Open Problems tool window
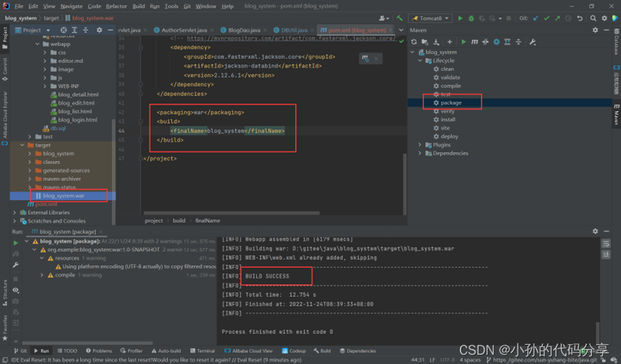The height and width of the screenshot is (364, 621). coord(99,351)
